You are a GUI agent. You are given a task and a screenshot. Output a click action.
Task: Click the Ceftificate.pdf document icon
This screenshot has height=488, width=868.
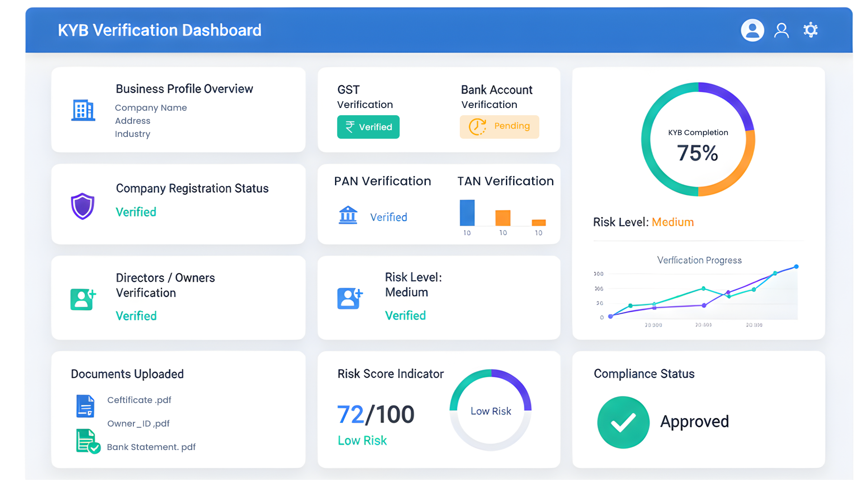point(85,406)
